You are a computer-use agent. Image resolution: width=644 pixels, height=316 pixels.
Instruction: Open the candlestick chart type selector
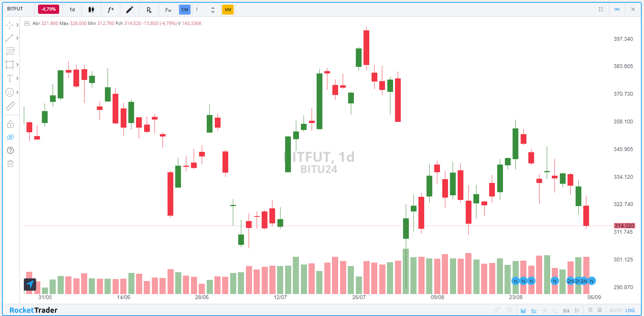click(x=91, y=10)
